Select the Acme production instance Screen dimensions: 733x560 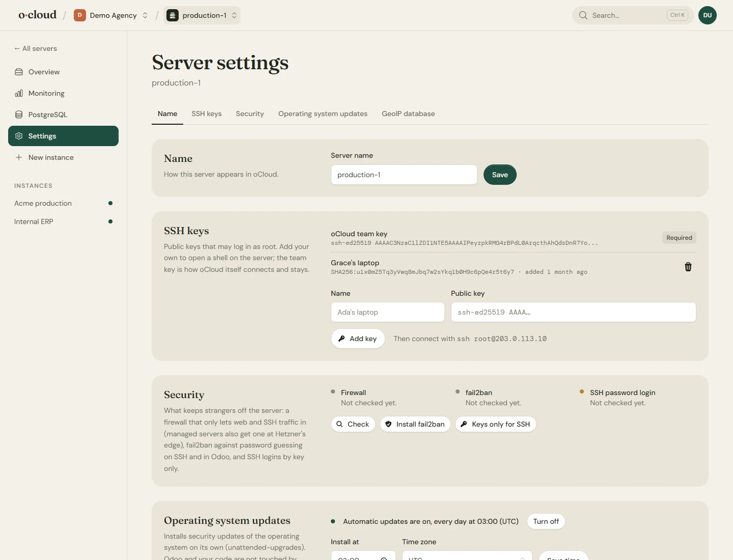(63, 203)
